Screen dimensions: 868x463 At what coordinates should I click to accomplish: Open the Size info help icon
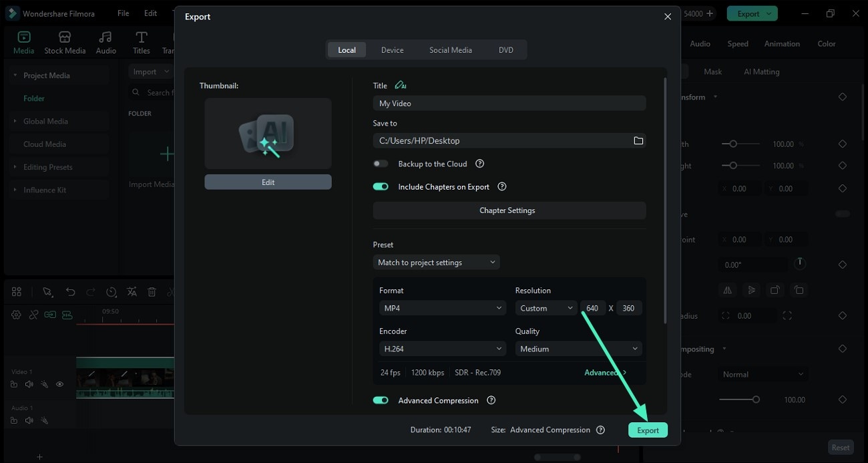click(600, 430)
